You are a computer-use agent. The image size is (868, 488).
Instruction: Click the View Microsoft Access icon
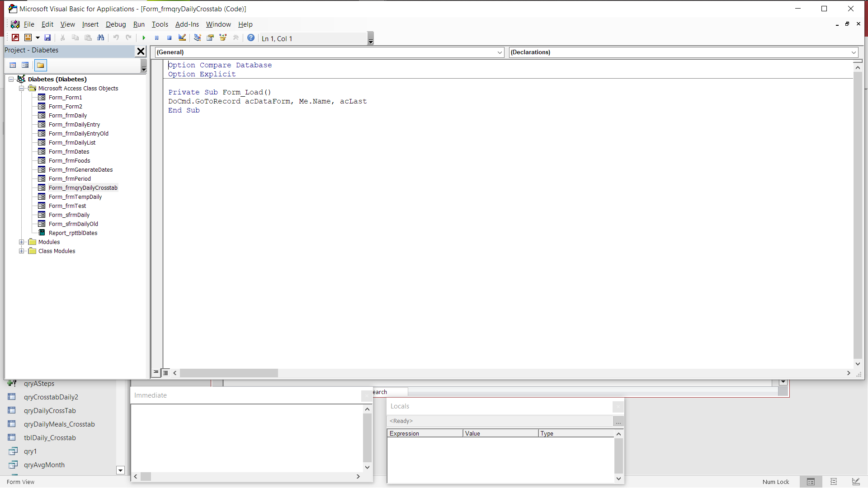coord(15,38)
